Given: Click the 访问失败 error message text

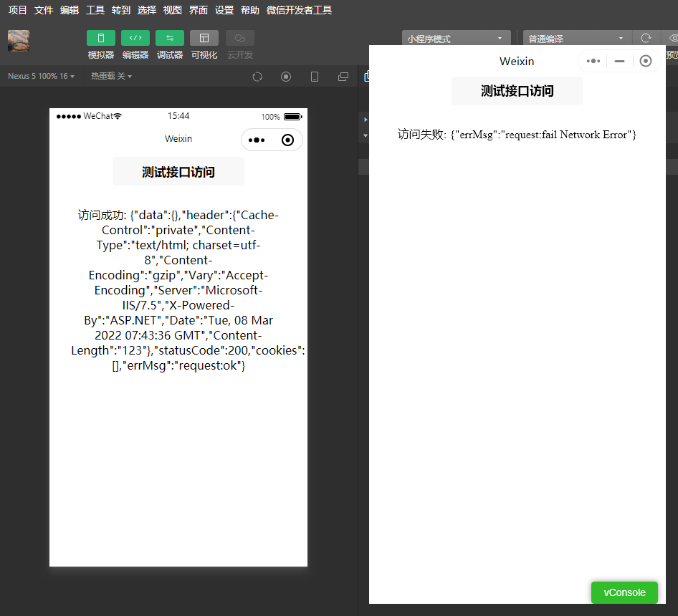Looking at the screenshot, I should click(x=517, y=135).
